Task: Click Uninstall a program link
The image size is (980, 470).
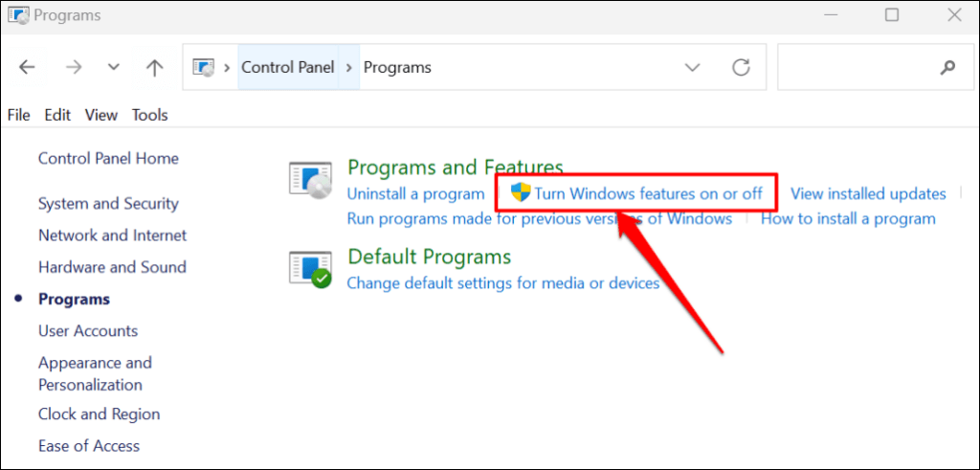Action: 415,193
